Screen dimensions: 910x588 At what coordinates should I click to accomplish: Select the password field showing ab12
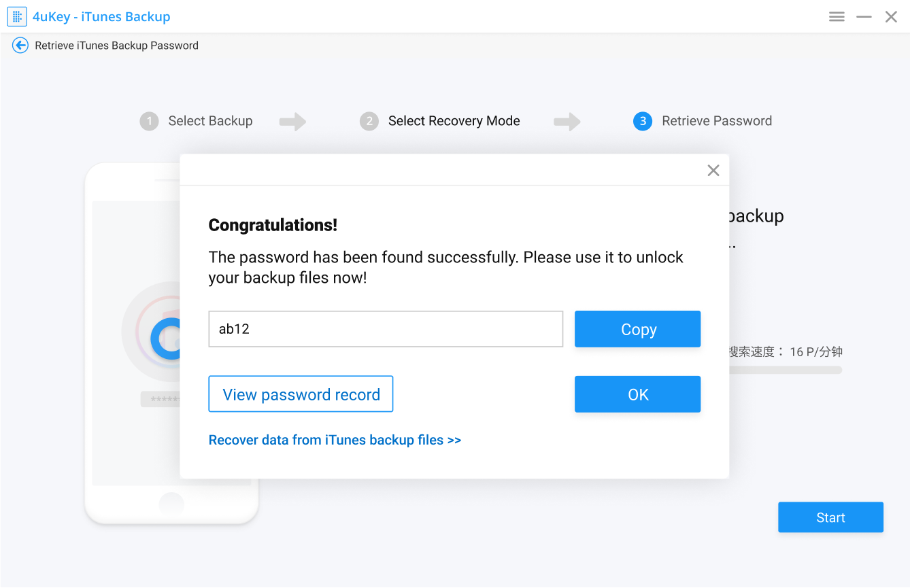tap(386, 329)
